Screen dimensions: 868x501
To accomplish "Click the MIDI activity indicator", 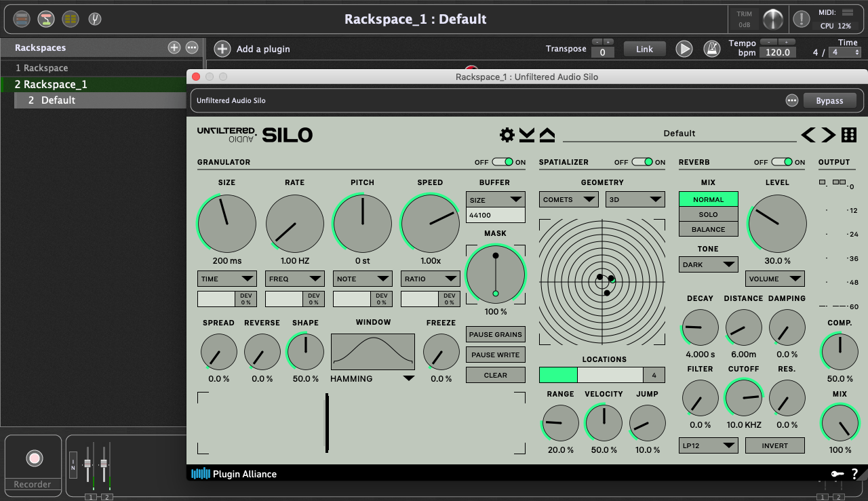I will click(848, 12).
